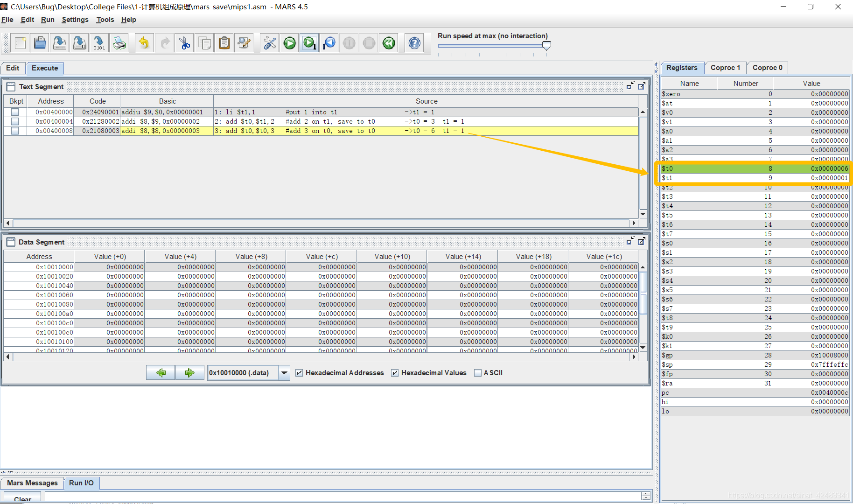Image resolution: width=853 pixels, height=504 pixels.
Task: Click the Basic column header in Text Segment
Action: tap(167, 101)
